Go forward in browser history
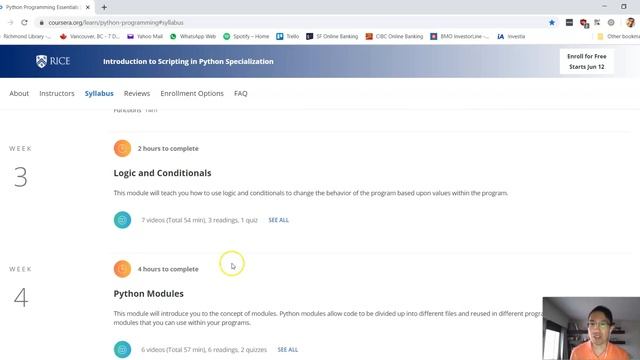The width and height of the screenshot is (640, 360). click(x=11, y=22)
